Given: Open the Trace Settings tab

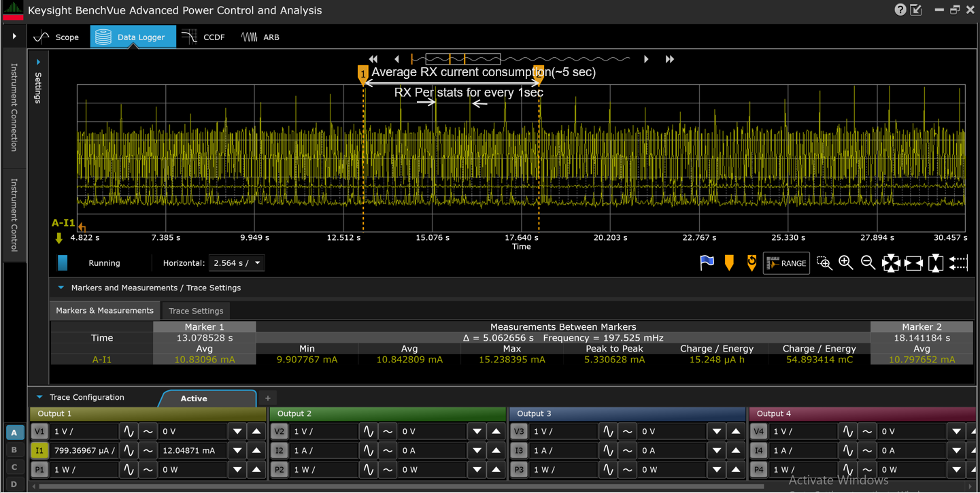Looking at the screenshot, I should 196,311.
